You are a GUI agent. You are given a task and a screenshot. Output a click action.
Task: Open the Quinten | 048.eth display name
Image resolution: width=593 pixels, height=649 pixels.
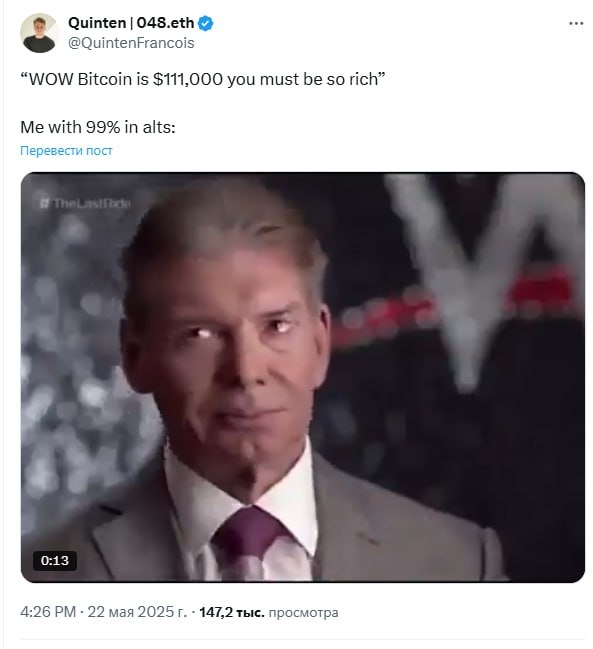click(x=131, y=23)
